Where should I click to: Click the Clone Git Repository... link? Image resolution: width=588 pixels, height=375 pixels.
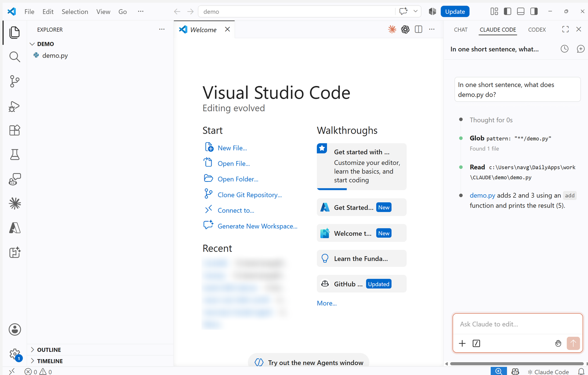click(250, 195)
